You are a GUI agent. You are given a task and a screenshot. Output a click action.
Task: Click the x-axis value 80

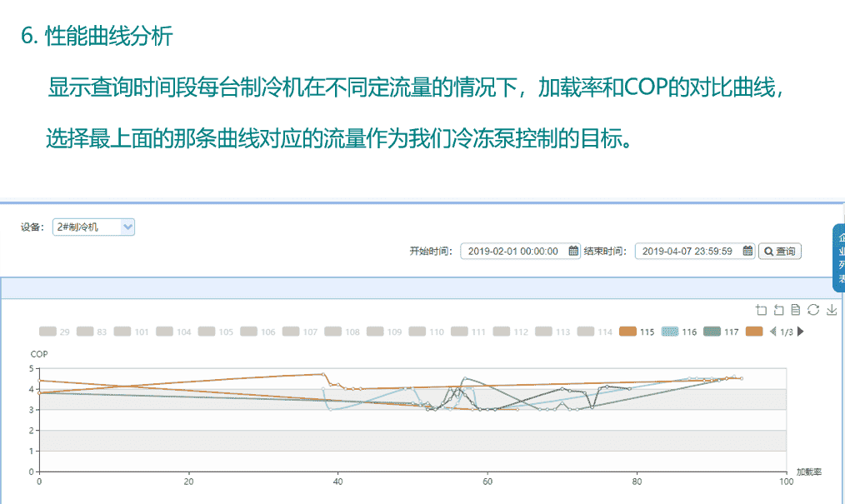point(637,482)
